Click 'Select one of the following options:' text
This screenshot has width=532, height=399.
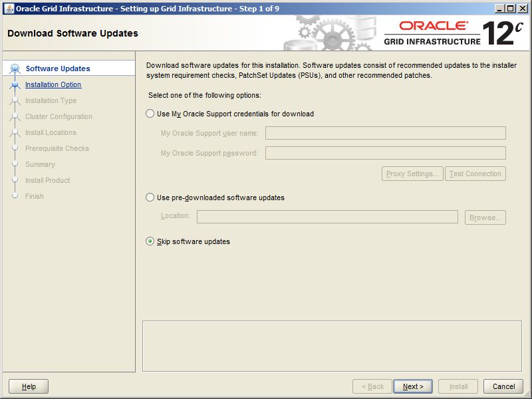click(205, 95)
